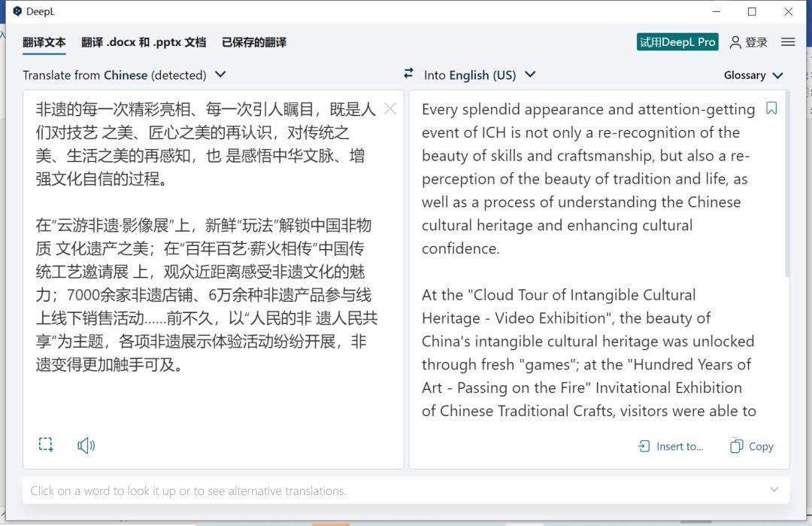Image resolution: width=812 pixels, height=526 pixels.
Task: Click the Insert to... button
Action: coord(670,445)
